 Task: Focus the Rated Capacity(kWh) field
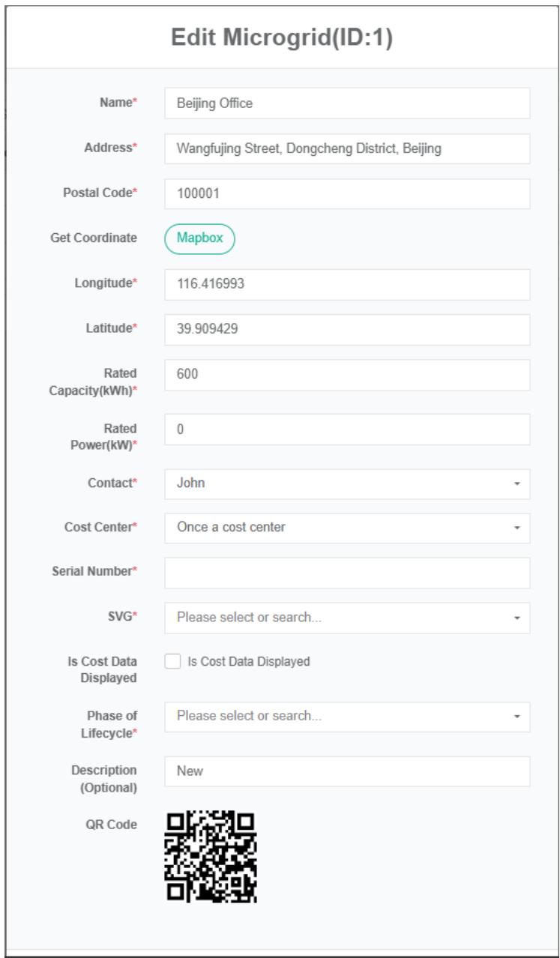pos(346,375)
